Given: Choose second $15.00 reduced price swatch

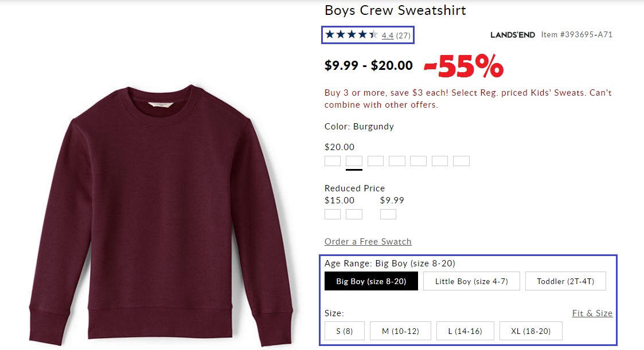Looking at the screenshot, I should 354,214.
